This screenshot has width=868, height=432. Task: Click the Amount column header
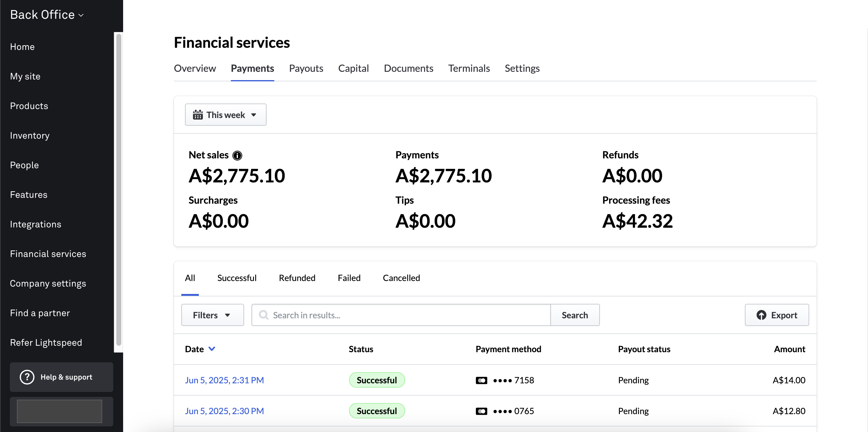790,349
